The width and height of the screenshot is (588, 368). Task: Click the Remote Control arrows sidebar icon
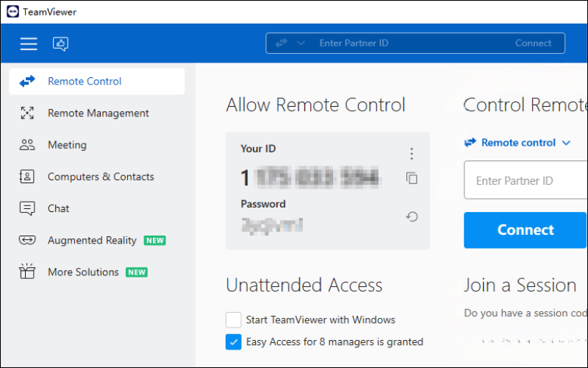click(27, 81)
